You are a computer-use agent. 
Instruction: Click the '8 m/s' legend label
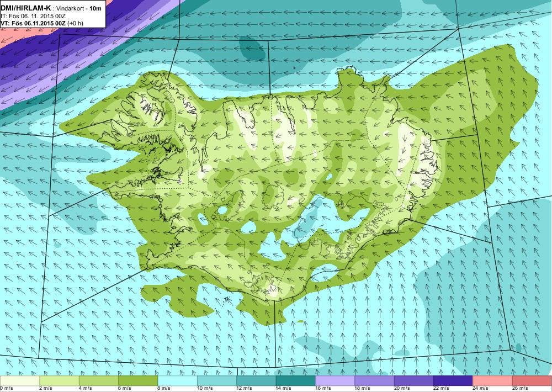click(164, 388)
